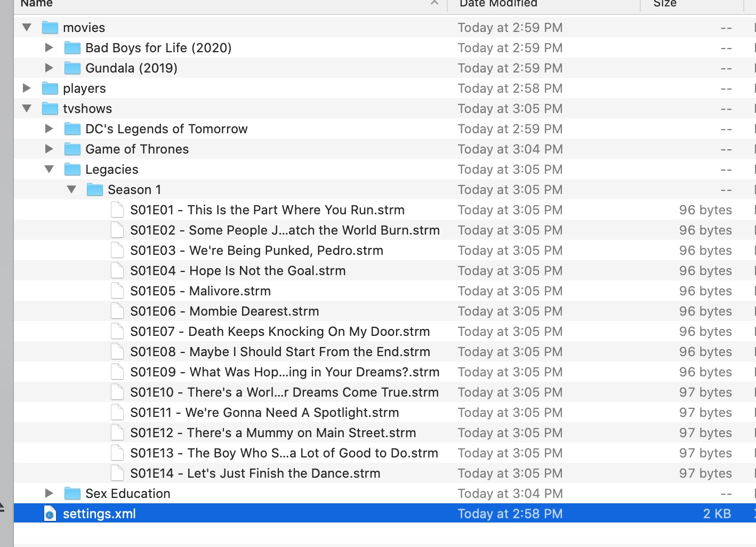Click the tvshows folder icon
The width and height of the screenshot is (756, 547).
tap(50, 108)
